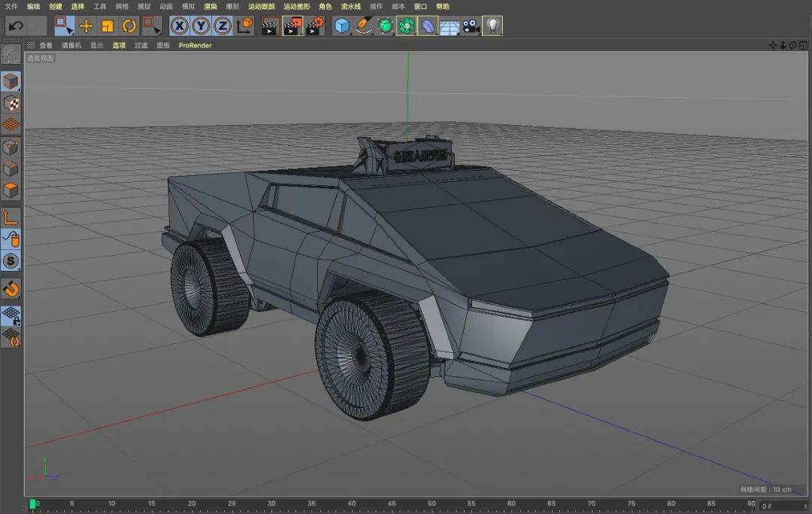Open the Cube primitive objects dropdown
The image size is (812, 514).
point(342,26)
